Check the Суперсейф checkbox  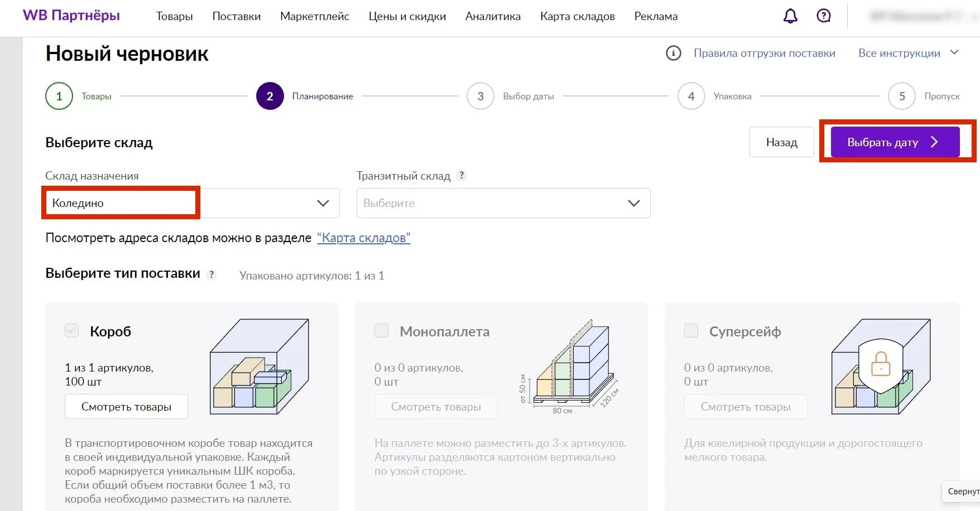click(691, 331)
